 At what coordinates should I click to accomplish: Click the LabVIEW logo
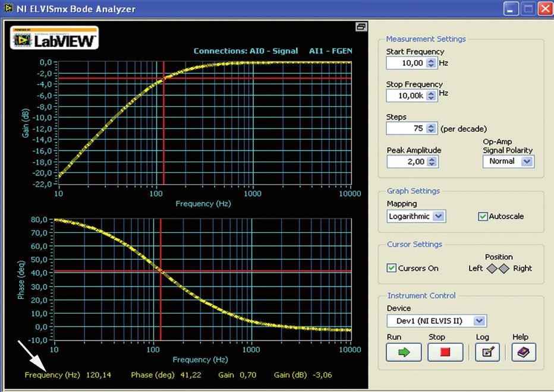point(55,37)
